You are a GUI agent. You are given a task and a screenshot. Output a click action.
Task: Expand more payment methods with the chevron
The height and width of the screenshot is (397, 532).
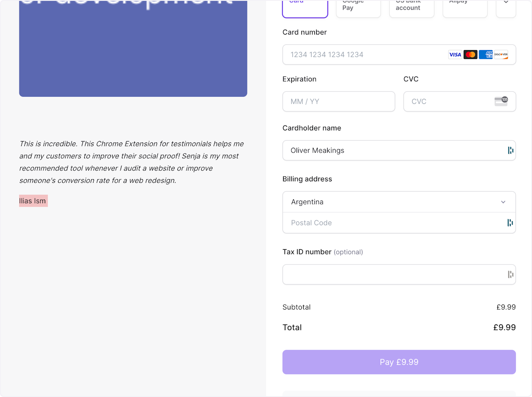(x=506, y=7)
